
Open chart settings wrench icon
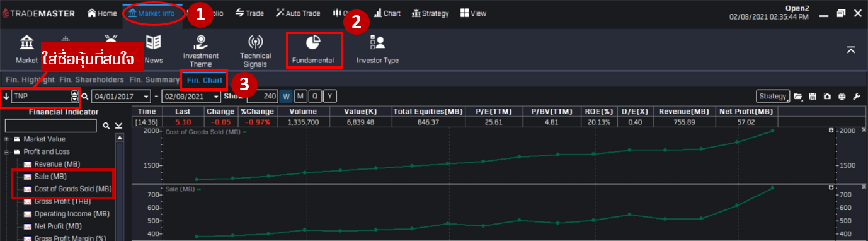click(856, 97)
